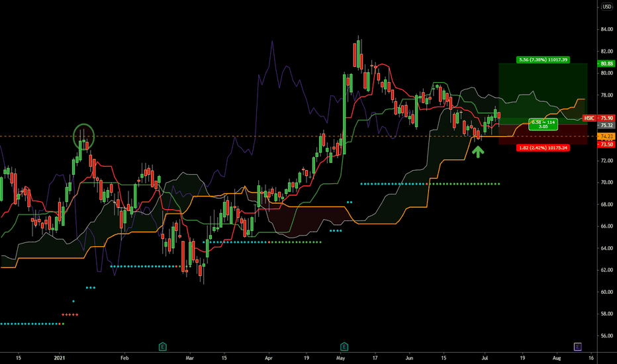Click 68.00 on the price axis

click(606, 205)
